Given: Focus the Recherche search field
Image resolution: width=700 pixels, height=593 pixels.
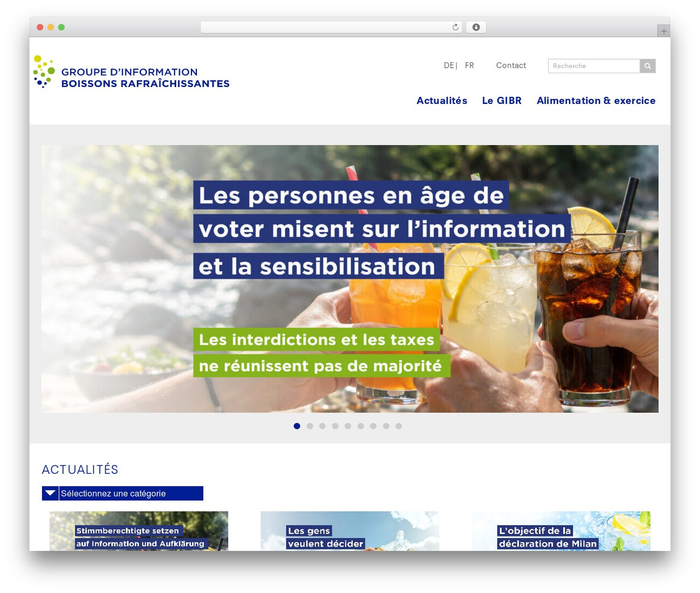Looking at the screenshot, I should (594, 66).
